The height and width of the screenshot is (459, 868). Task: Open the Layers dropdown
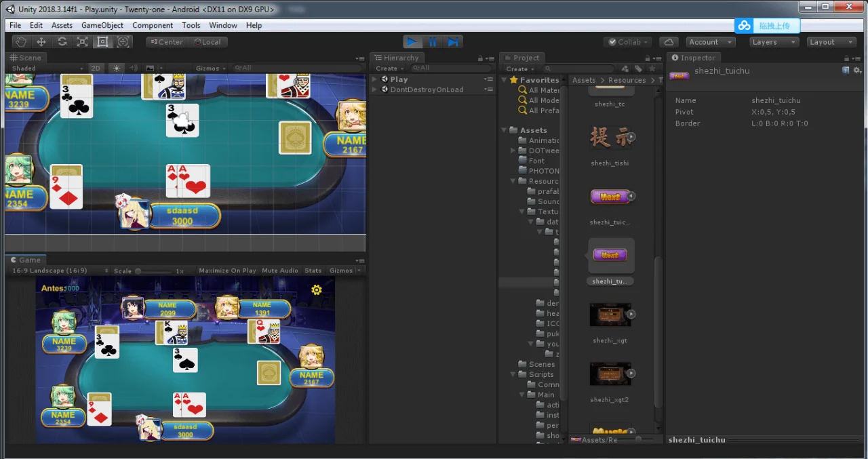coord(774,42)
